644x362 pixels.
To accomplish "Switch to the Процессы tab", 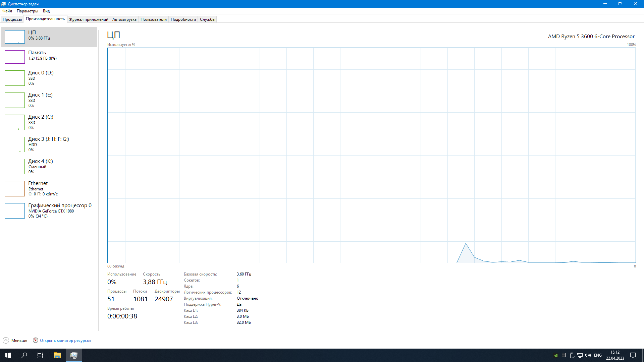I will 12,19.
